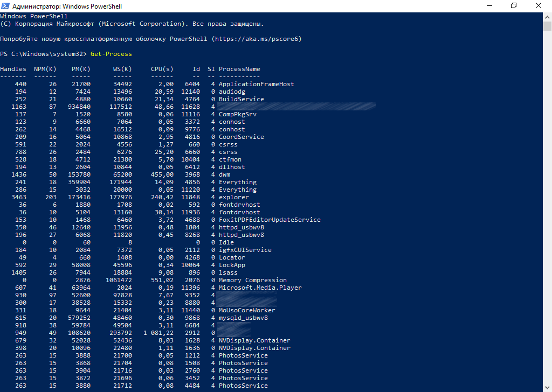The width and height of the screenshot is (552, 392).
Task: Click the ProcessName column header
Action: [239, 69]
